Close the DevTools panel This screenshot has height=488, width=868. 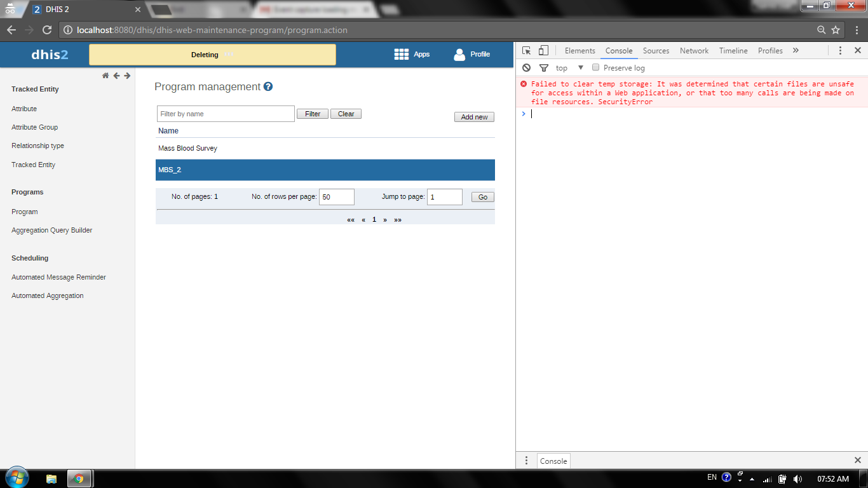click(x=857, y=51)
